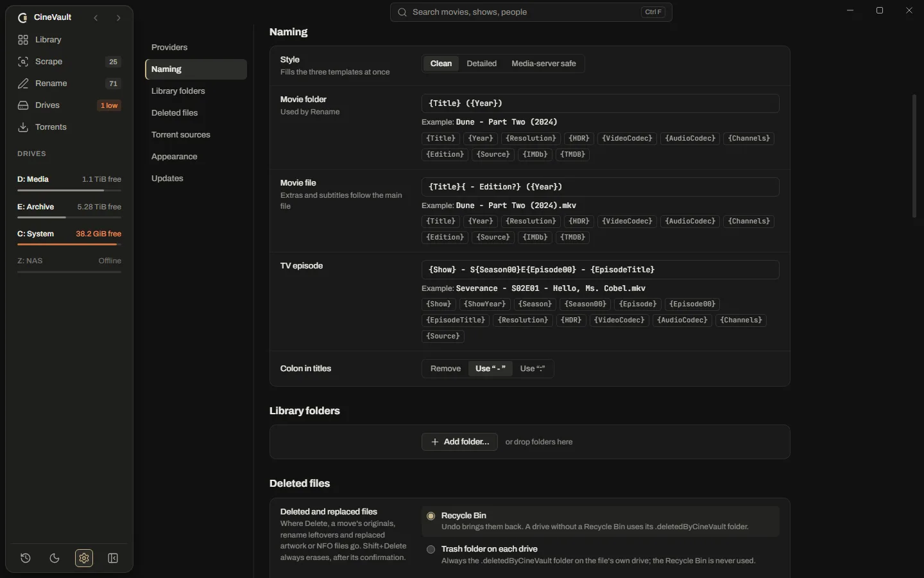Click the C: System drive usage bar

(69, 245)
